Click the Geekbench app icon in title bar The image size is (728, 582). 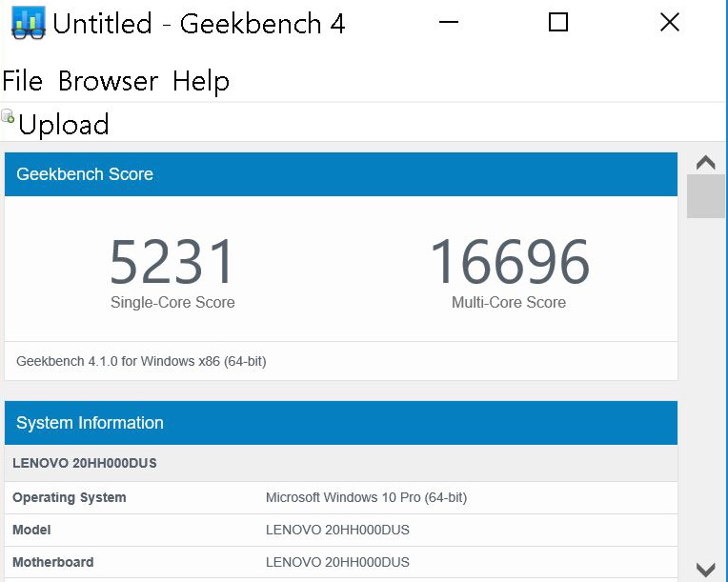pyautogui.click(x=28, y=23)
